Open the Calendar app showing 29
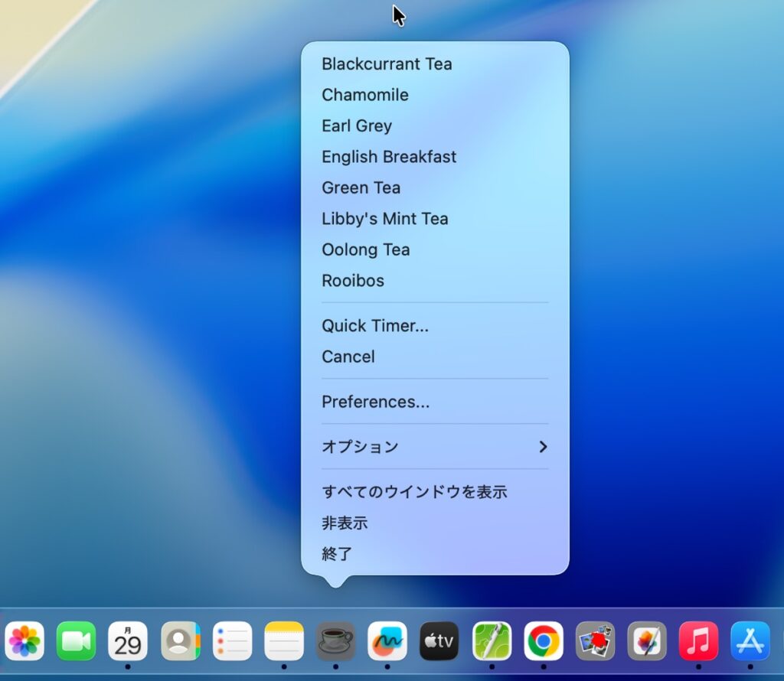784x681 pixels. pyautogui.click(x=128, y=641)
